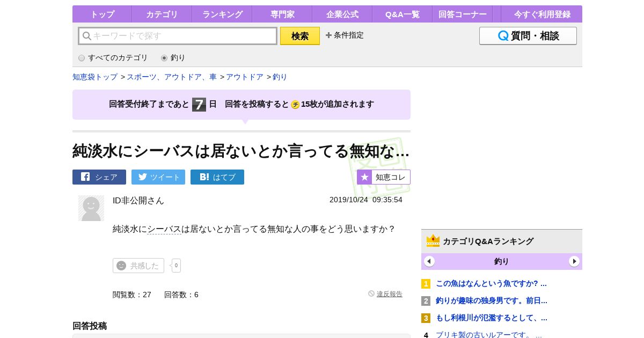Add to 知恵コレ star button
The height and width of the screenshot is (338, 644).
[384, 177]
